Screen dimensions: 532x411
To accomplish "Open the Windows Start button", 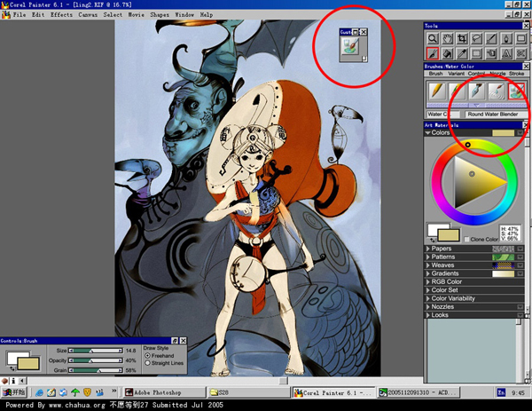I will tap(14, 392).
